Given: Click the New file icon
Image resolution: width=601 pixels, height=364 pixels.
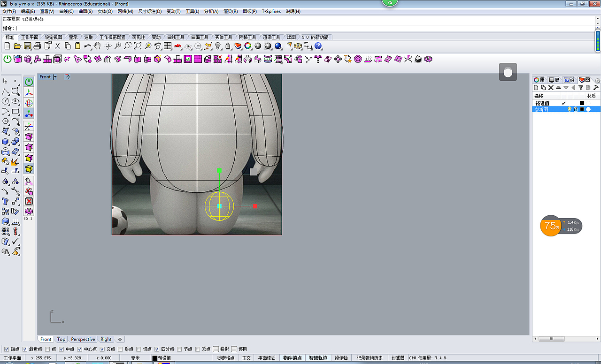Looking at the screenshot, I should (7, 46).
